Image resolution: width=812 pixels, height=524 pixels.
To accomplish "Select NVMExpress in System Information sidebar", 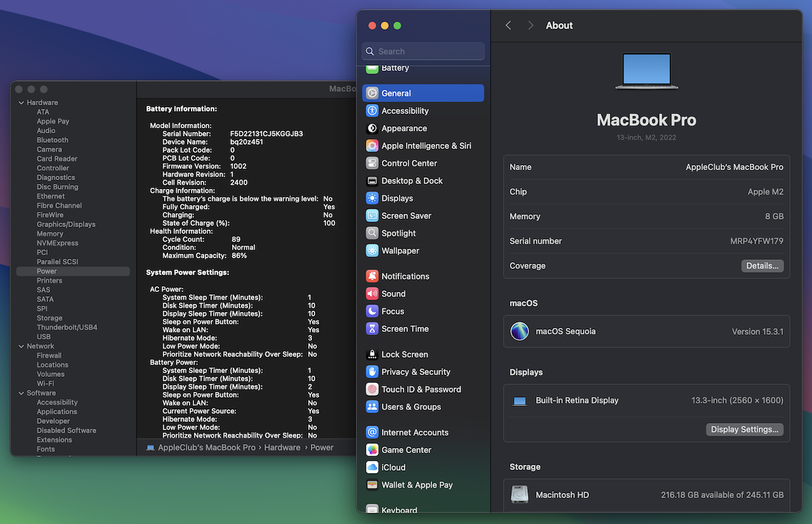I will pos(58,243).
